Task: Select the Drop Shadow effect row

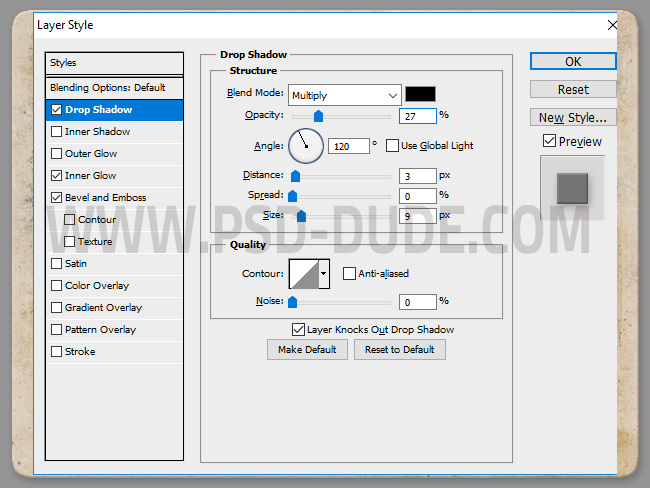Action: pyautogui.click(x=114, y=110)
